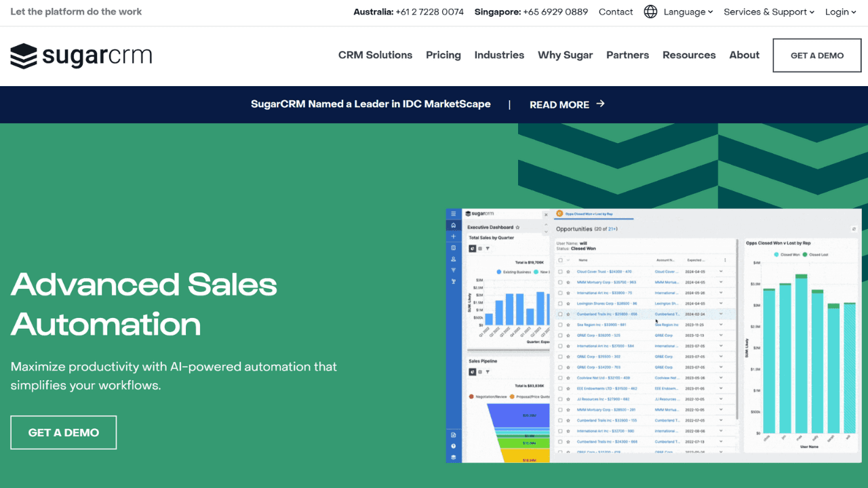Open the Contact link in top bar
This screenshot has width=868, height=488.
click(616, 12)
